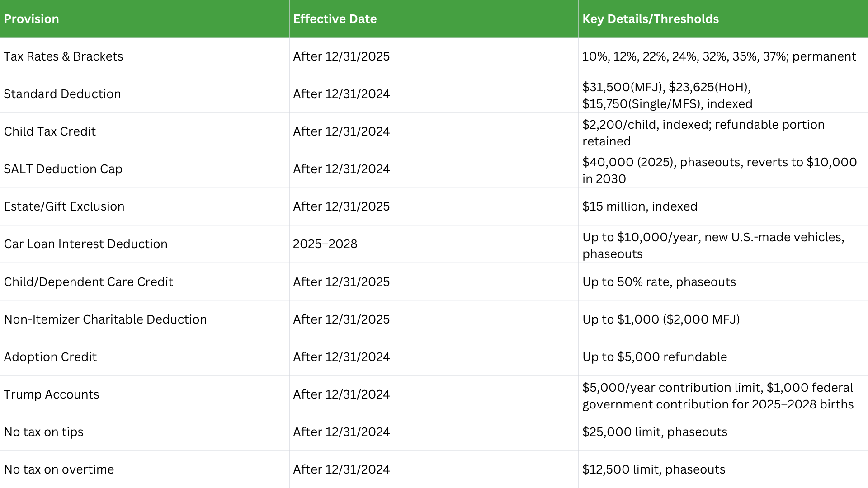868x488 pixels.
Task: Select the Key Details/Thresholds header cell
Action: 723,19
